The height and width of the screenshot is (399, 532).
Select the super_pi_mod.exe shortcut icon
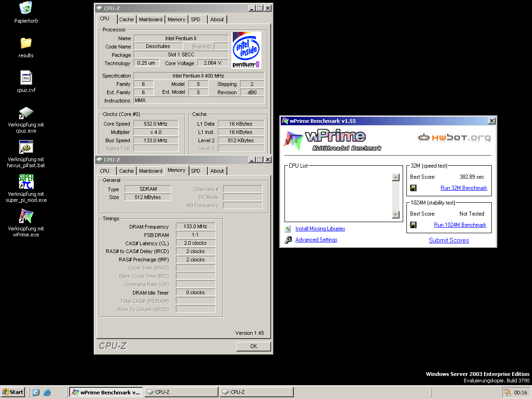click(x=26, y=181)
